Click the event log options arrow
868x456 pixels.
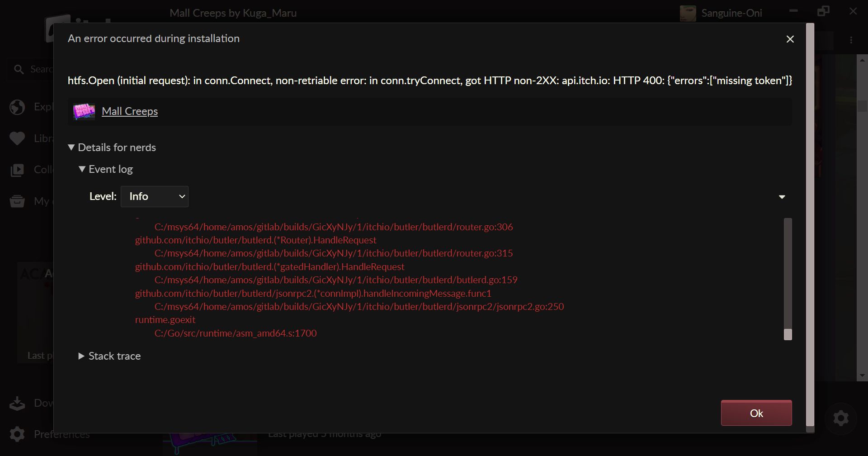[x=782, y=197]
